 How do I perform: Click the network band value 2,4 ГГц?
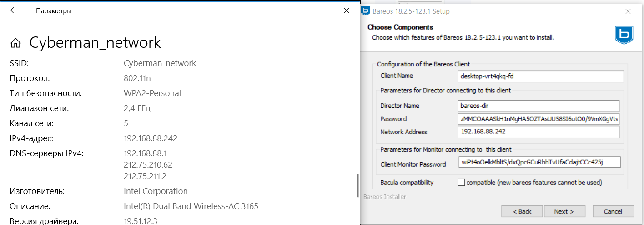point(137,108)
